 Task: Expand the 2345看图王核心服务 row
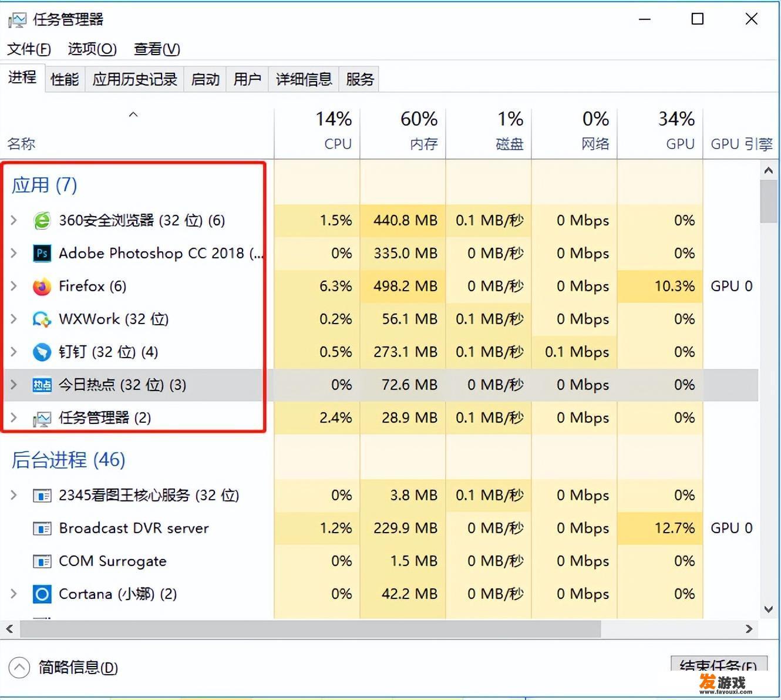click(x=14, y=495)
